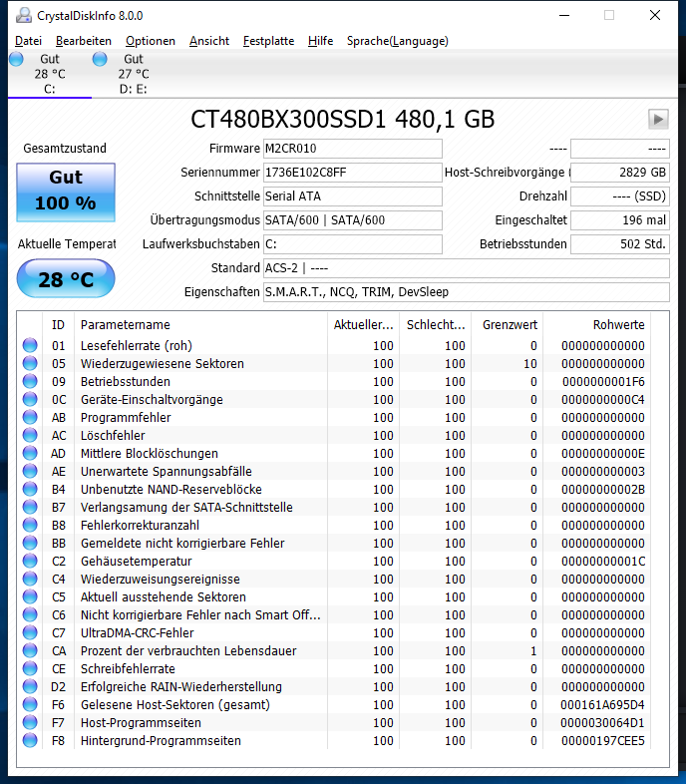
Task: Click status orb for Wiederzugewiesene Sektoren
Action: [30, 363]
